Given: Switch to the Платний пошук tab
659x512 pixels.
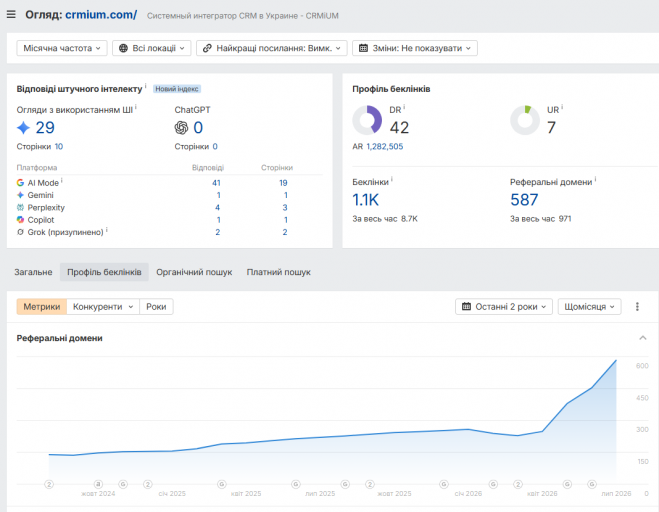Looking at the screenshot, I should coord(279,272).
